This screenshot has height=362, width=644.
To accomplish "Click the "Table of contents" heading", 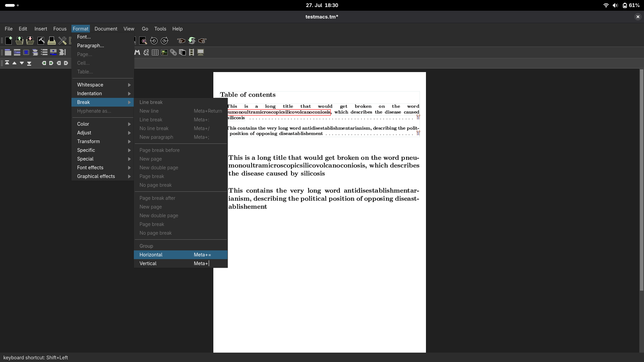I will (248, 95).
